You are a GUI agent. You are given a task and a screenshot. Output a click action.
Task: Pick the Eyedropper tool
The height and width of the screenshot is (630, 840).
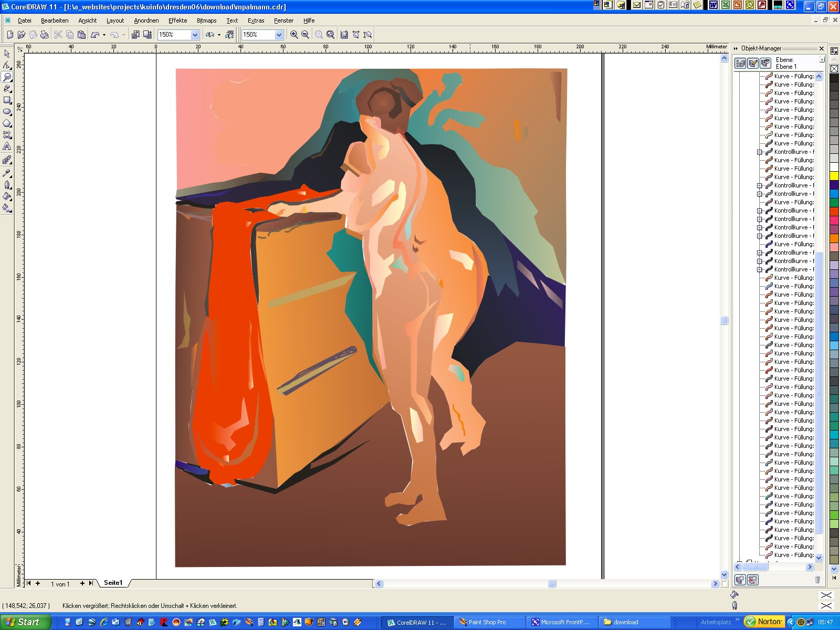[7, 173]
